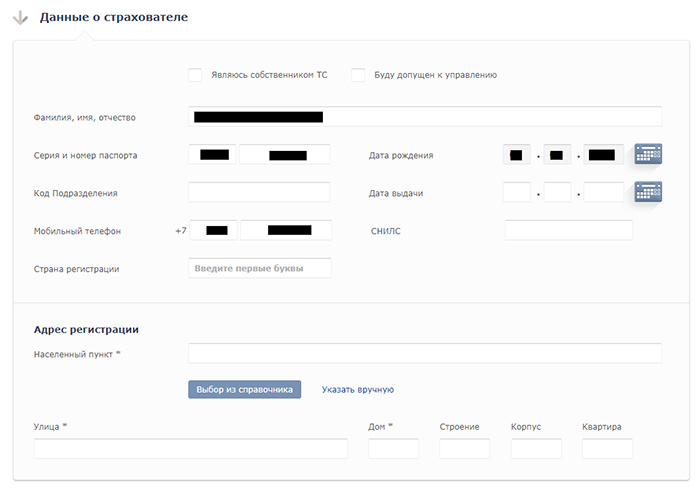Click Указать вручную link
700x494 pixels.
tap(358, 390)
